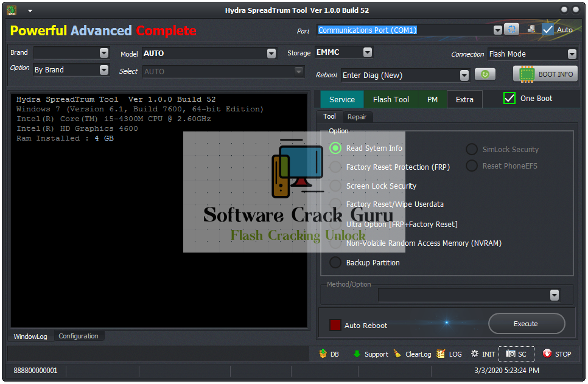
Task: Open the Configuration tab
Action: [x=79, y=336]
